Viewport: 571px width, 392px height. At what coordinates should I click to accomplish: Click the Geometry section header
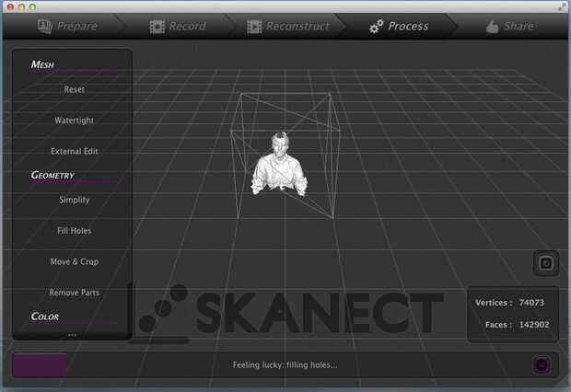tap(52, 175)
